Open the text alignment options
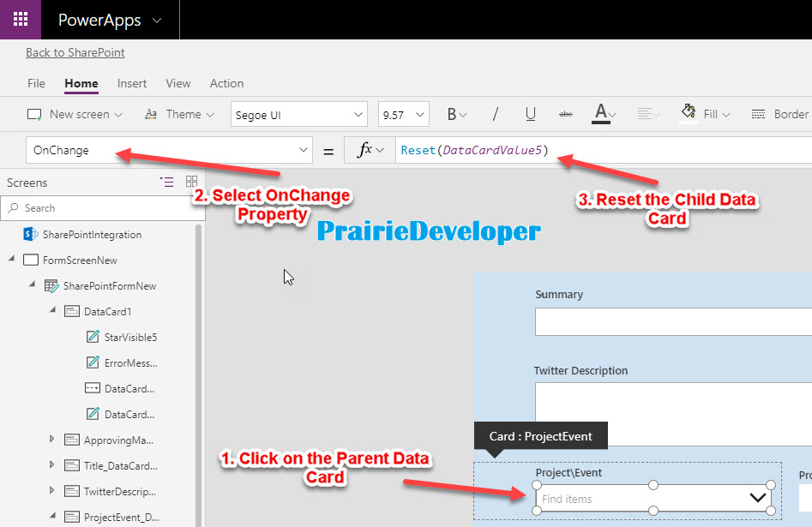 point(648,114)
